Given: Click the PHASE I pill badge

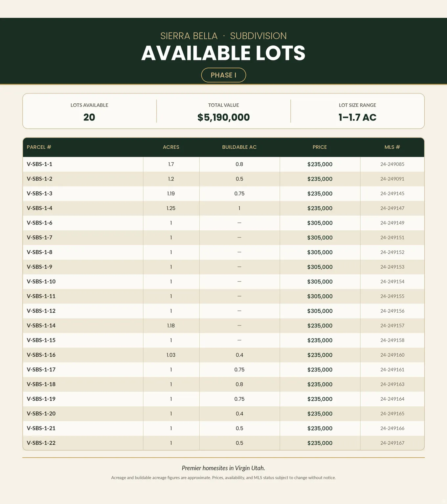Looking at the screenshot, I should coord(223,75).
